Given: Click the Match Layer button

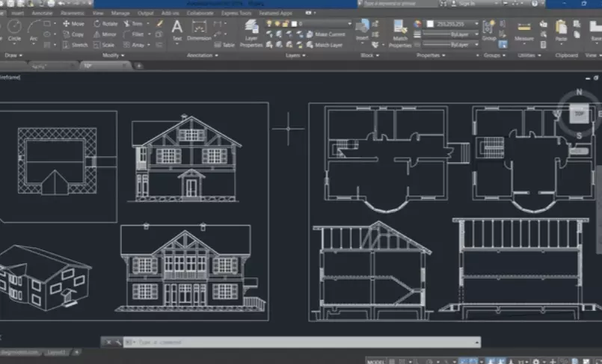Looking at the screenshot, I should [x=325, y=45].
